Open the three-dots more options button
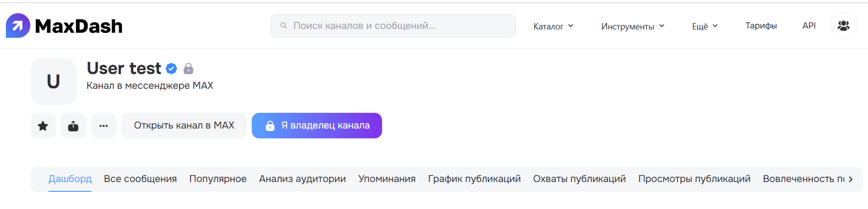This screenshot has width=868, height=209. pos(104,126)
